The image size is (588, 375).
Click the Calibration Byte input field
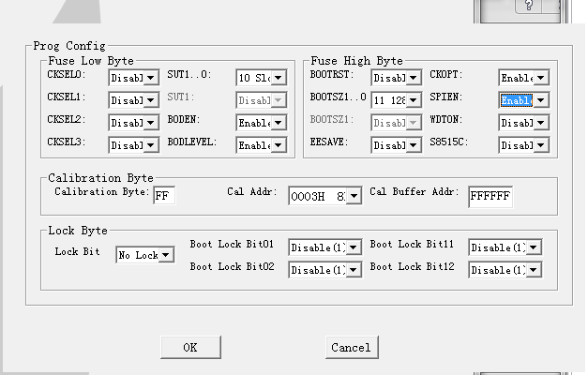coord(164,195)
